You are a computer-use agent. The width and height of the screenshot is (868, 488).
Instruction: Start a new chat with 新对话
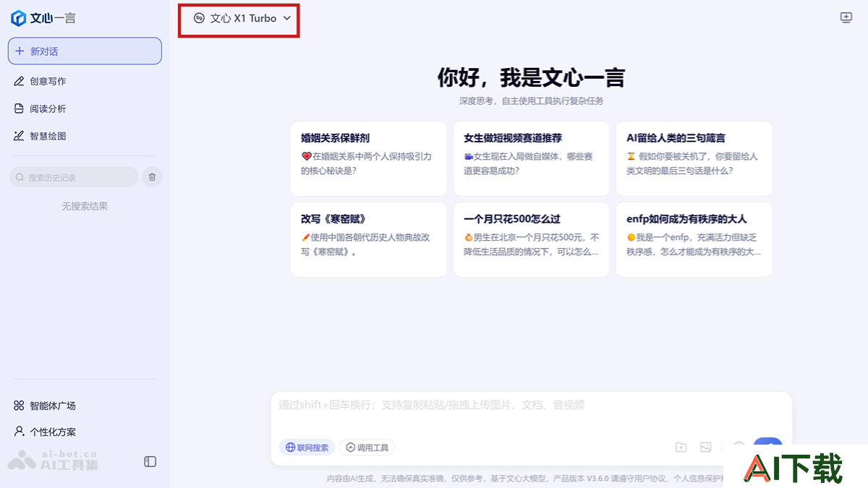tap(85, 51)
